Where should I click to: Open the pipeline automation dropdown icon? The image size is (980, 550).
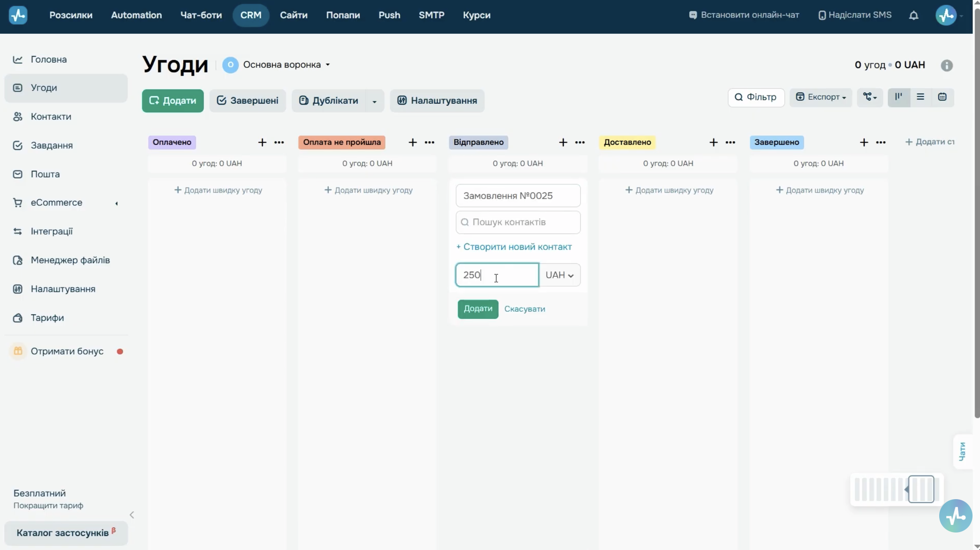click(870, 97)
